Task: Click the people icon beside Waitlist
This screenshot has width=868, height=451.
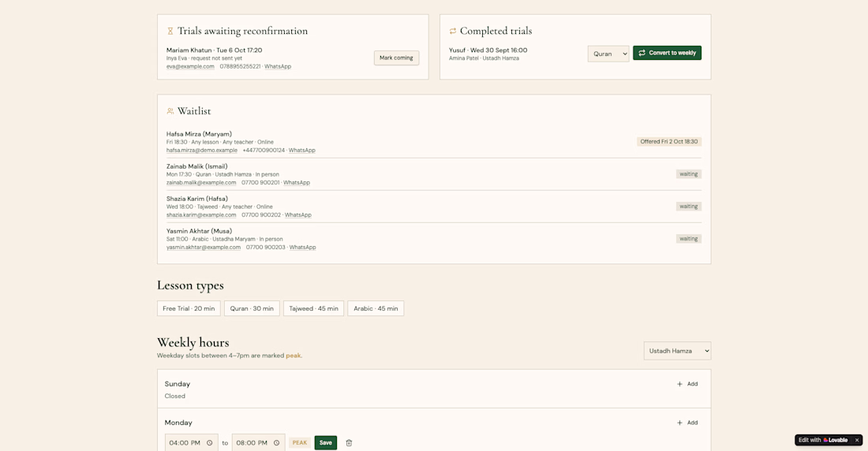Action: (170, 111)
